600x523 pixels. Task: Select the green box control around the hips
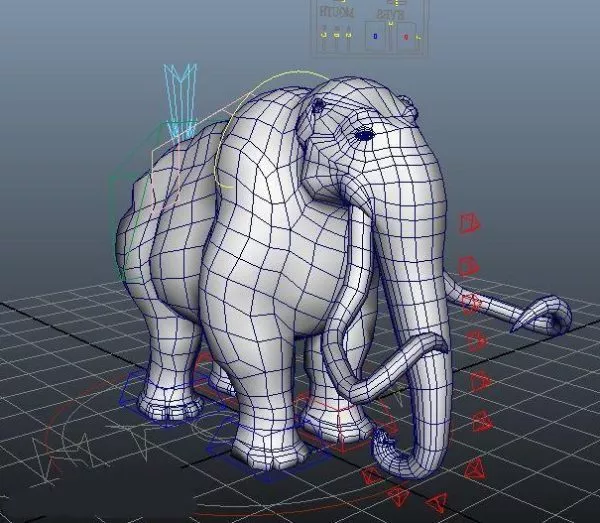pos(153,199)
